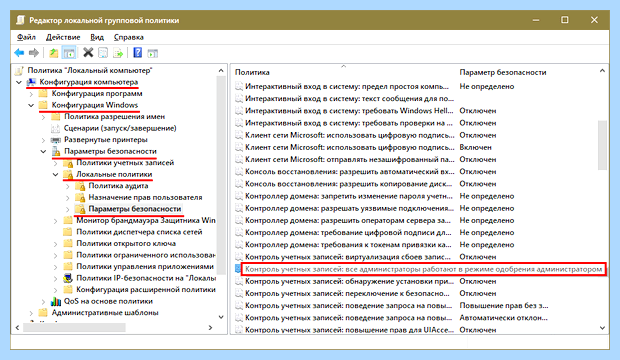The image size is (620, 360).
Task: Select Контроллер домена: запретить изменение пароля policy
Action: 349,196
